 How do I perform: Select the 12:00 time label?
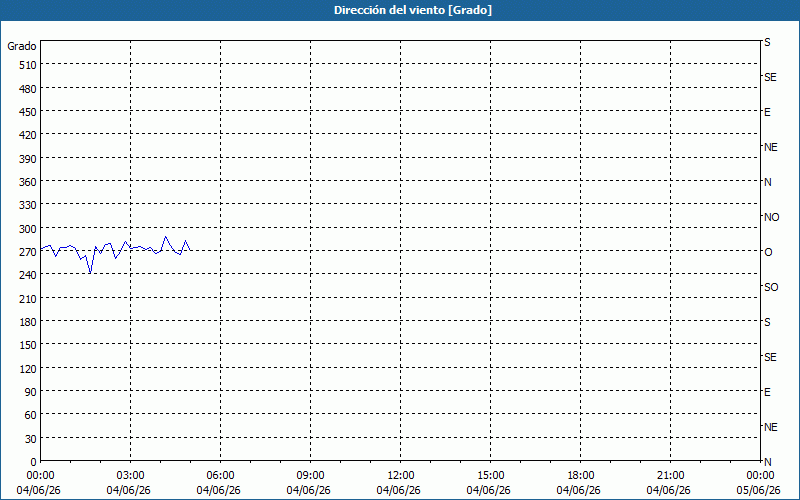pos(401,476)
